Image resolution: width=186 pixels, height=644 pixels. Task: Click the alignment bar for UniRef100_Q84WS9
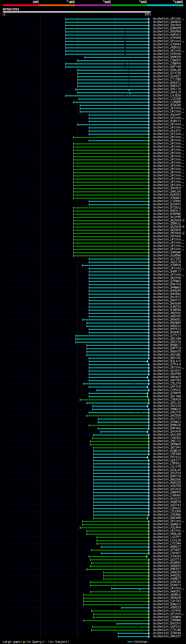click(x=107, y=22)
